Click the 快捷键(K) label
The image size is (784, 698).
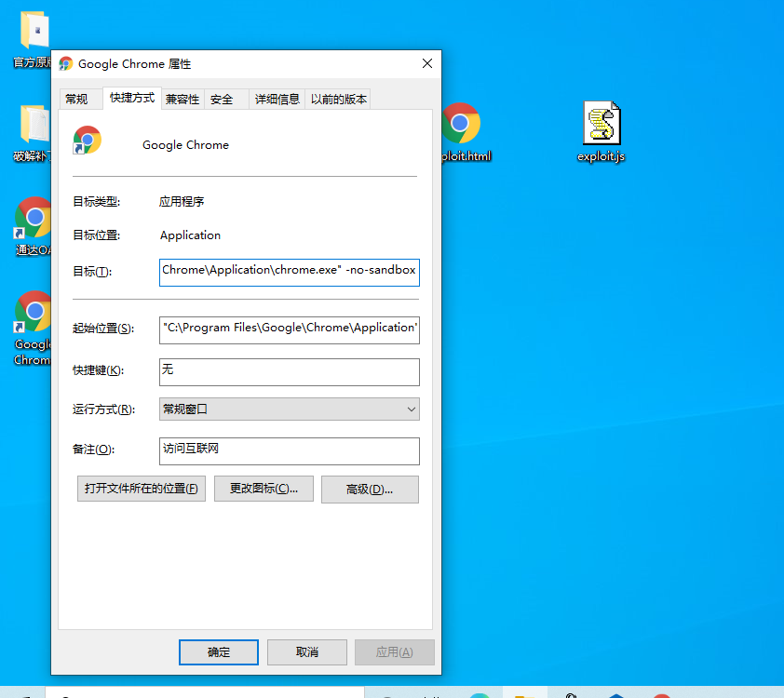98,370
